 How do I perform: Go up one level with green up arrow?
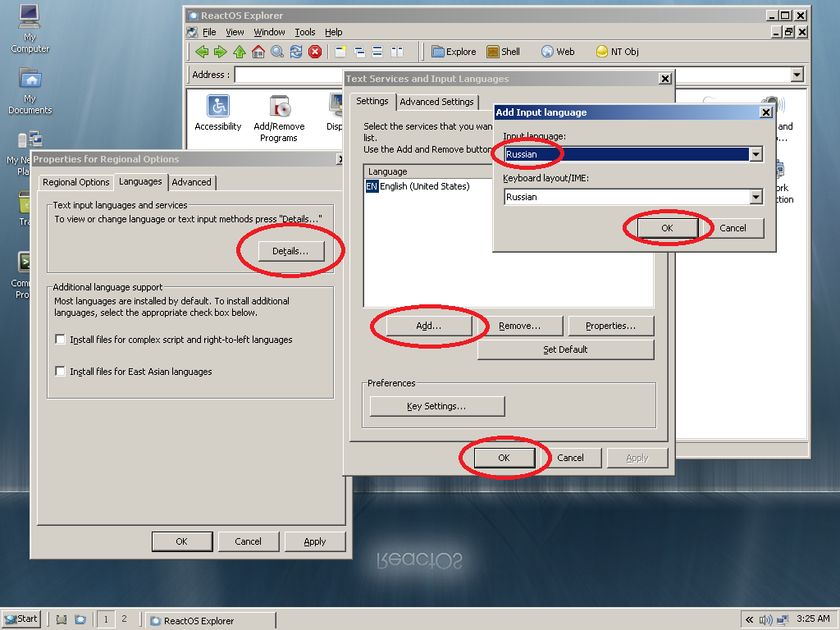tap(240, 52)
